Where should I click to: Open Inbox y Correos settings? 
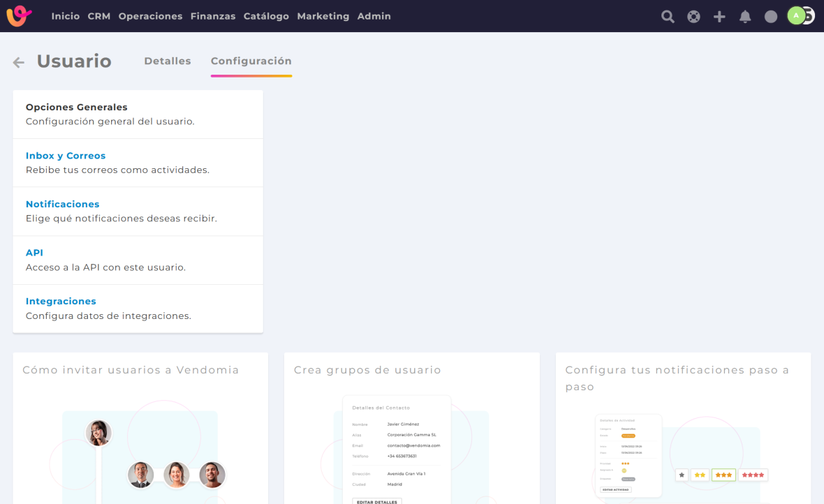point(66,156)
